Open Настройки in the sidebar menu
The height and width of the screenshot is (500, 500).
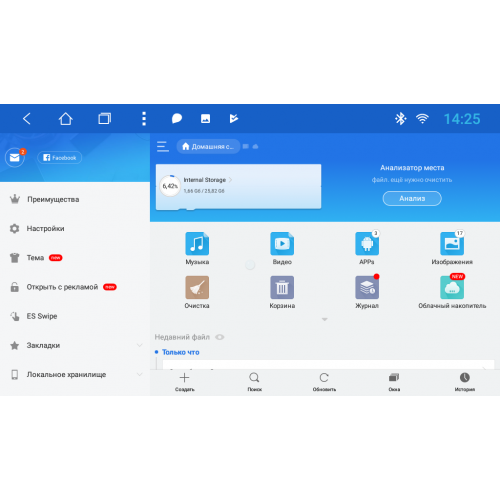point(75,229)
